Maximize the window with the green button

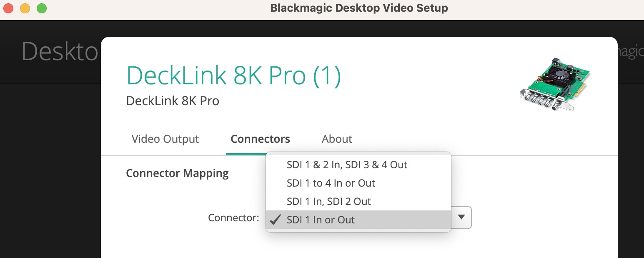pos(41,8)
